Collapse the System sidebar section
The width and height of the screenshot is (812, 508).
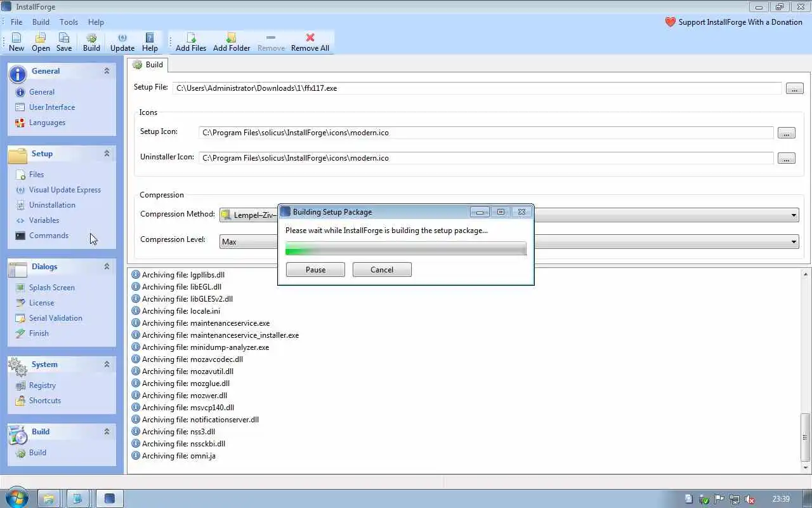(107, 364)
